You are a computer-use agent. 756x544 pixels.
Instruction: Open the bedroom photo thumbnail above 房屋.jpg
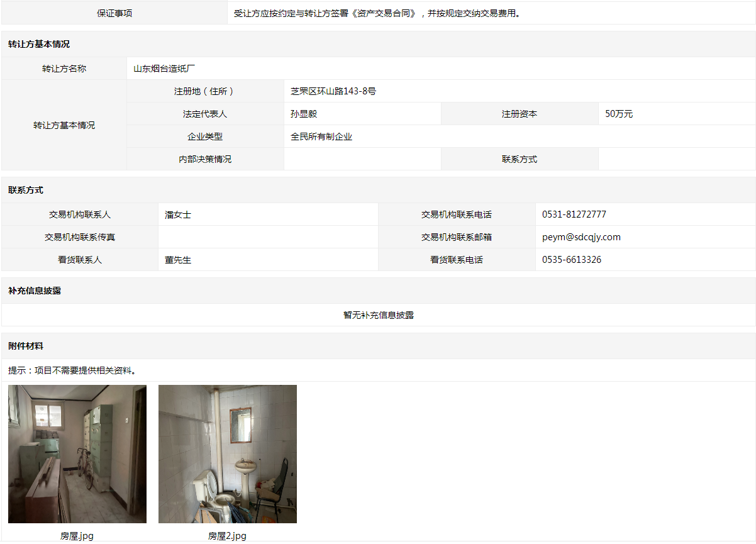77,454
